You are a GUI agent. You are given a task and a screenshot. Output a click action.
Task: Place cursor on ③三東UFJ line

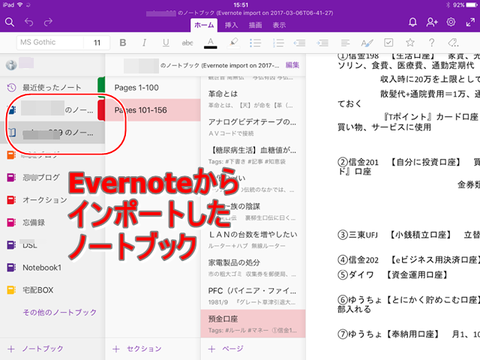click(x=409, y=235)
